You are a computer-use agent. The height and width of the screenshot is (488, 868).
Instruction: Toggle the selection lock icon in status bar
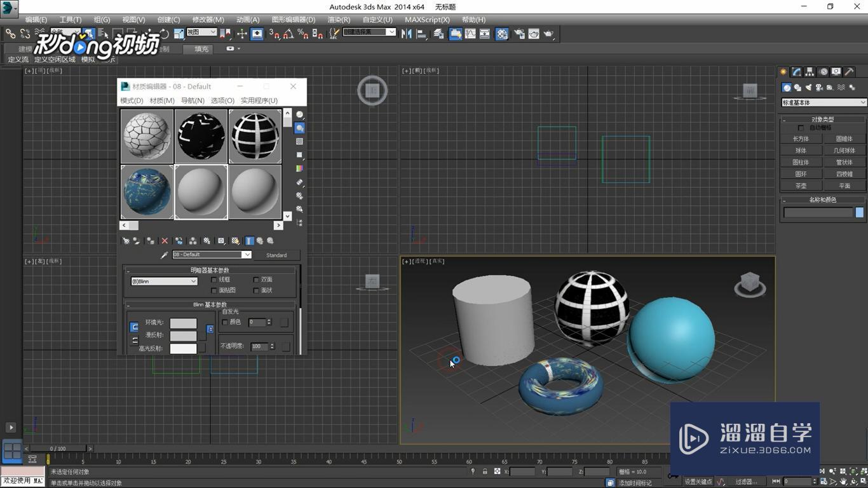485,471
